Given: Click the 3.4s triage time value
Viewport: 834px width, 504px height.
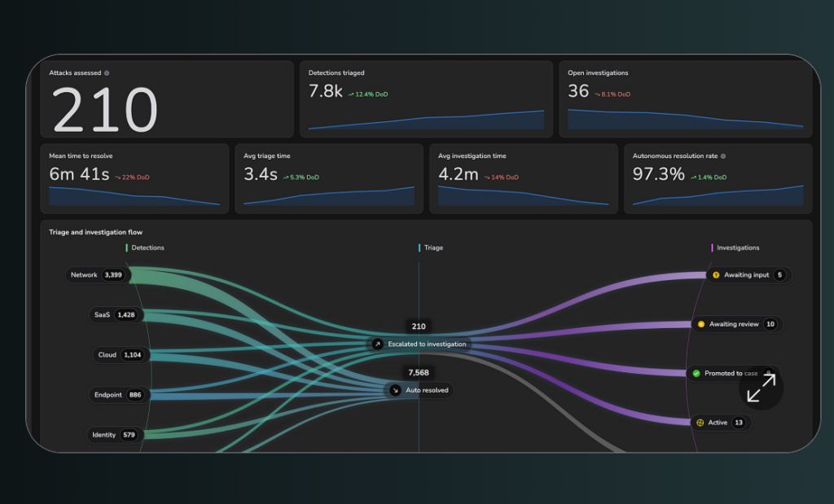Looking at the screenshot, I should (x=261, y=174).
